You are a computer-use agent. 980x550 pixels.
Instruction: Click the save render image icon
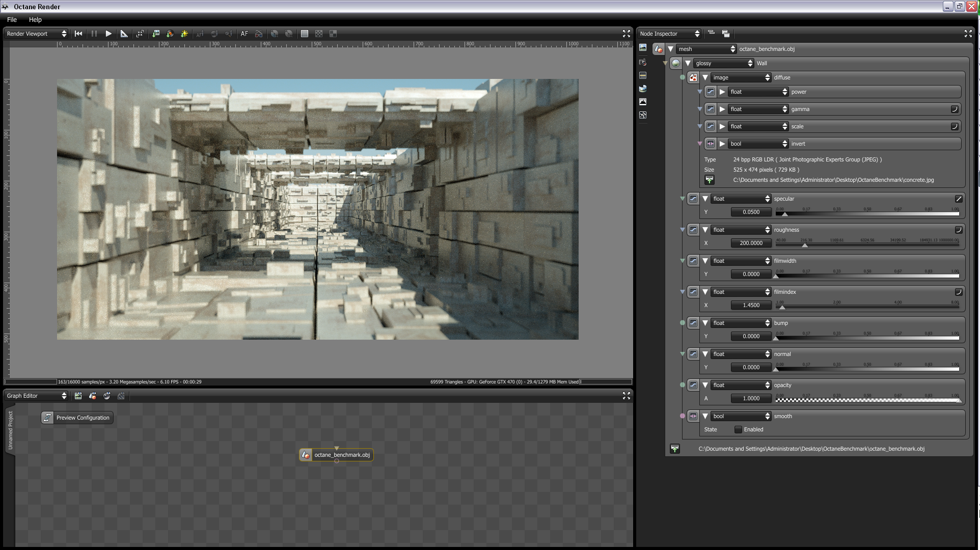click(x=156, y=34)
